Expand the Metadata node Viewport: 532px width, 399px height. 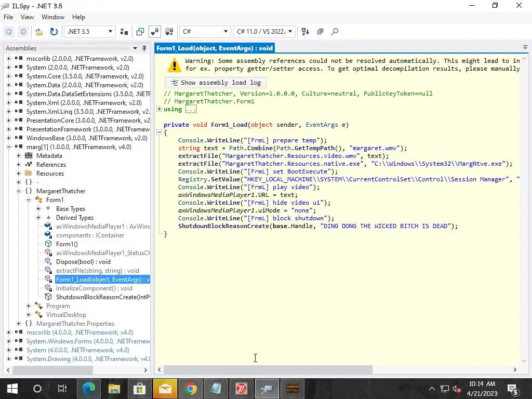(19, 155)
